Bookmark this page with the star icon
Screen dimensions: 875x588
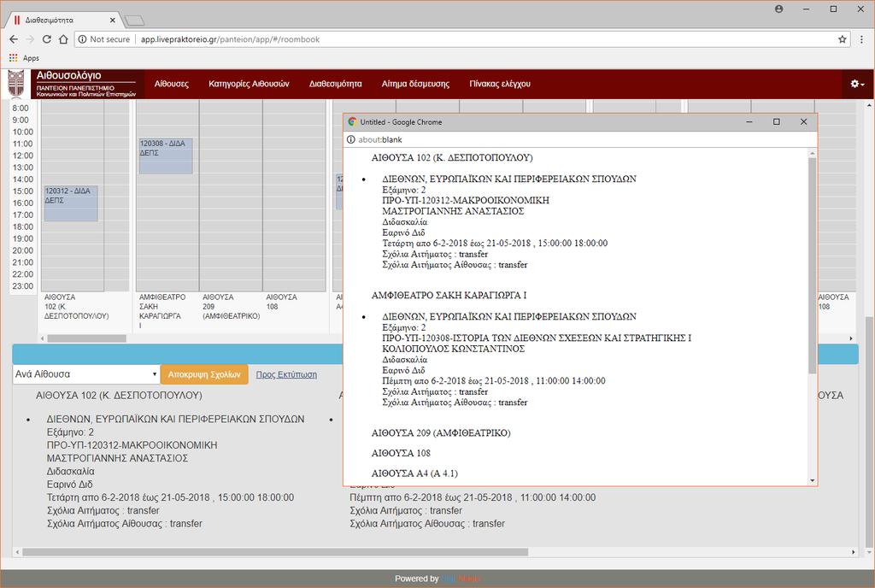(842, 39)
